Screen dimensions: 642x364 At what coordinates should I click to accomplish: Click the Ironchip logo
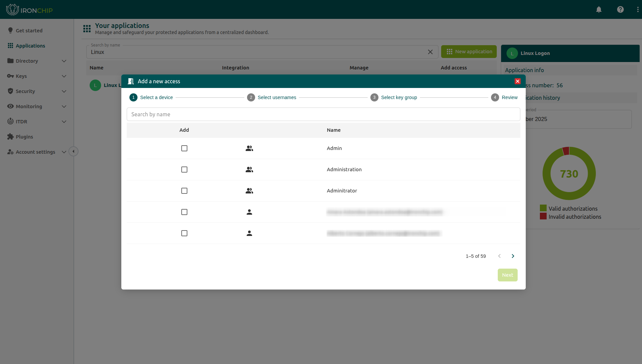pos(29,10)
